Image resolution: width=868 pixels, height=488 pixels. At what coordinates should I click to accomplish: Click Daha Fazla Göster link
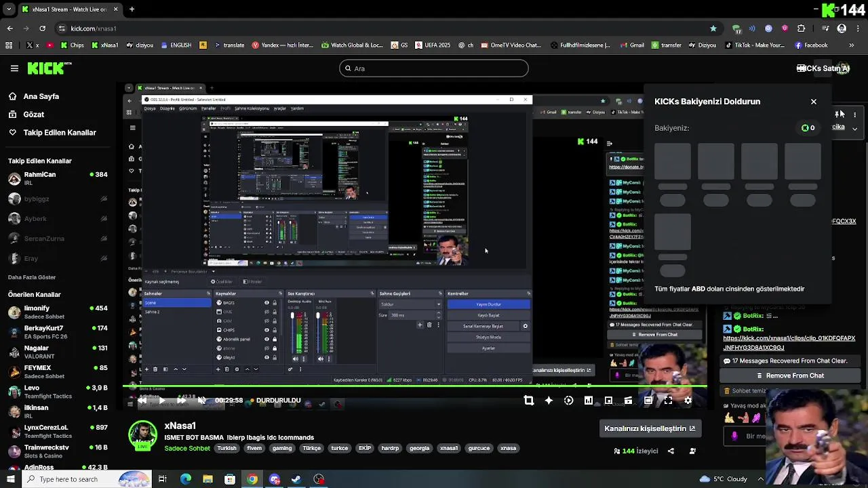click(32, 277)
